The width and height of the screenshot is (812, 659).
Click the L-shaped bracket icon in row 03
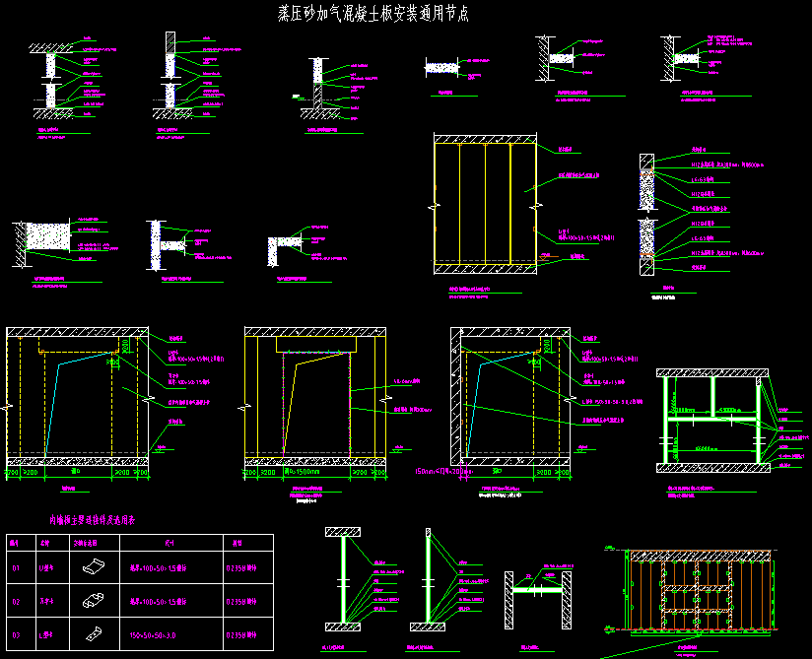92,631
